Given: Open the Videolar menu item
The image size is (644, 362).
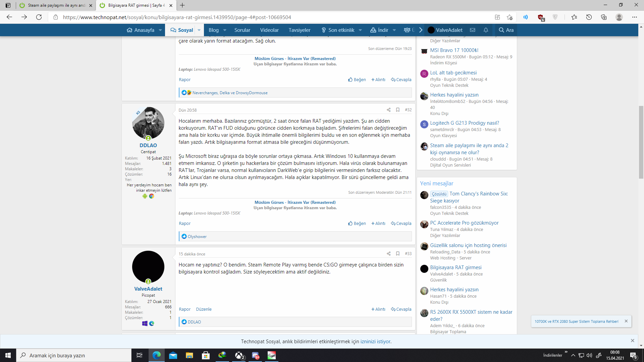Looking at the screenshot, I should coord(269,30).
